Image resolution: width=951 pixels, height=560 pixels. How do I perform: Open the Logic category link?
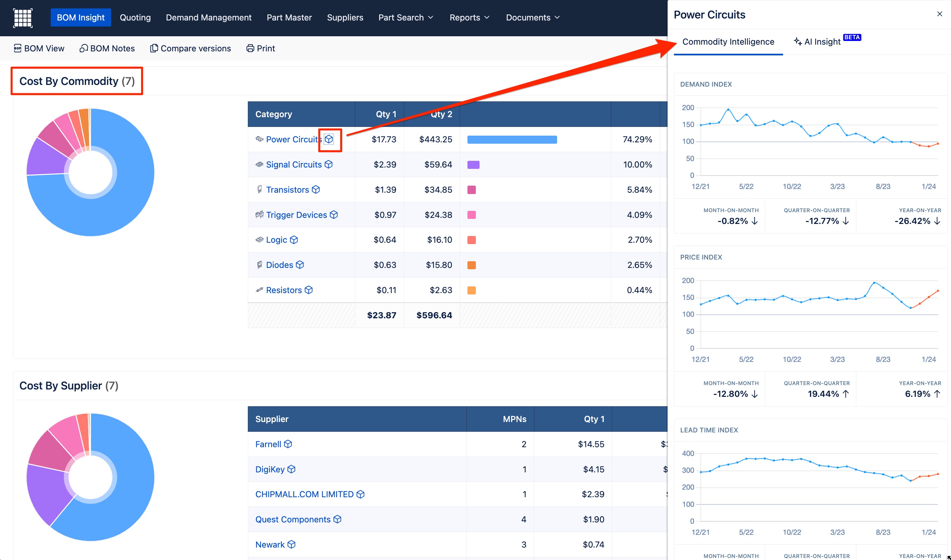[276, 240]
